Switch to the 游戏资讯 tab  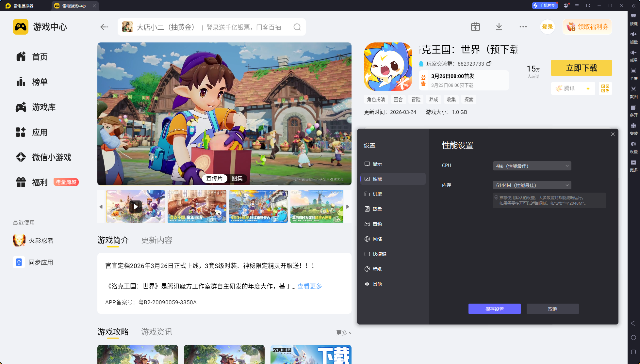[156, 332]
